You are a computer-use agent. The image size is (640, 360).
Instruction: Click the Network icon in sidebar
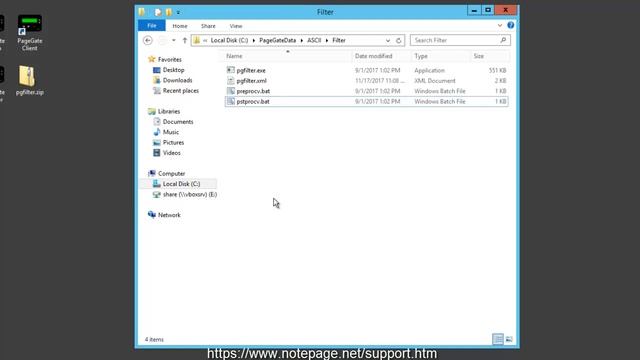152,215
